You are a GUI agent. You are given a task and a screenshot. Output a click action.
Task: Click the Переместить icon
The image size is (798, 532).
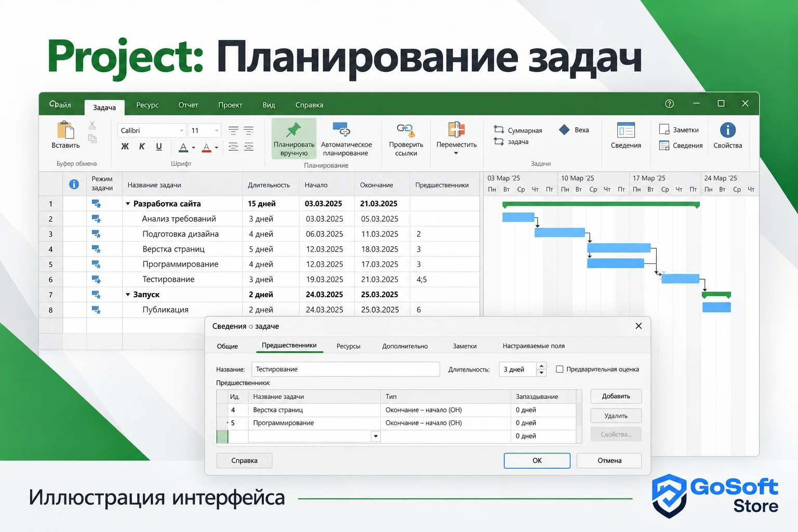click(456, 129)
